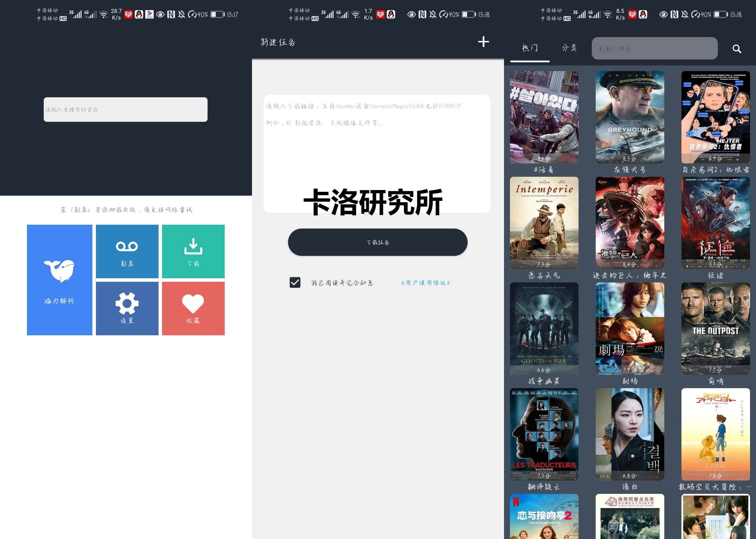This screenshot has height=539, width=756.
Task: Click the 若「影库」资源加载失败 notice text
Action: click(x=126, y=210)
